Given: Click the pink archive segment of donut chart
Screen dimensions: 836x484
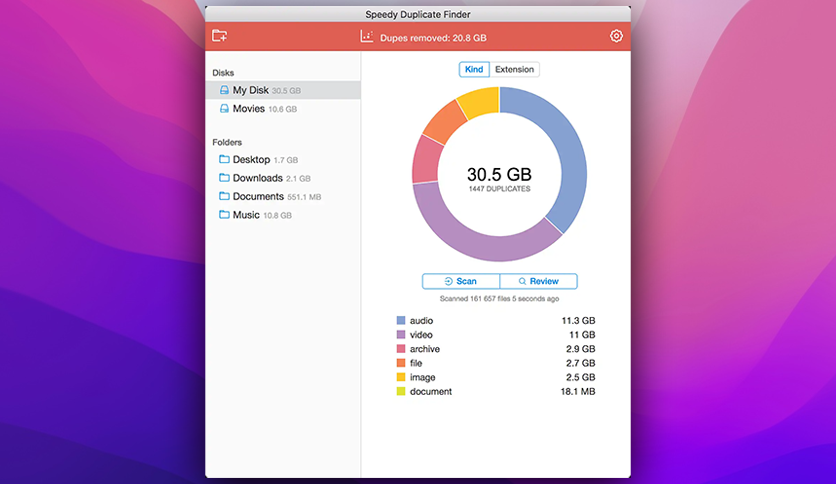Looking at the screenshot, I should point(426,159).
